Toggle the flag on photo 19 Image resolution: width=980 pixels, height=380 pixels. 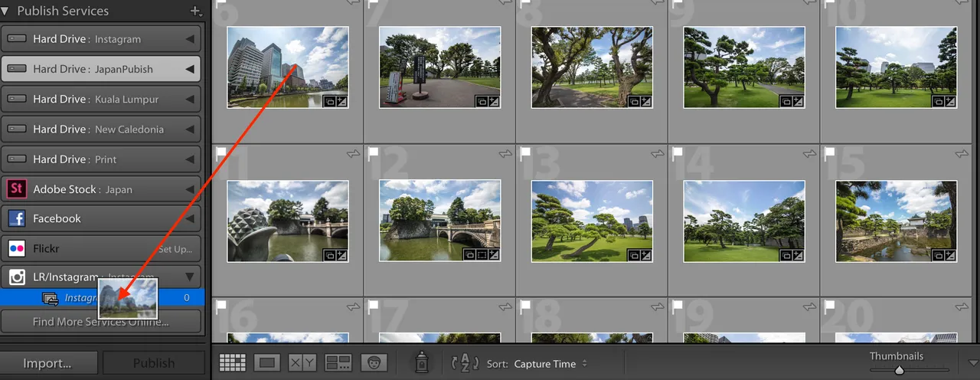pos(678,306)
